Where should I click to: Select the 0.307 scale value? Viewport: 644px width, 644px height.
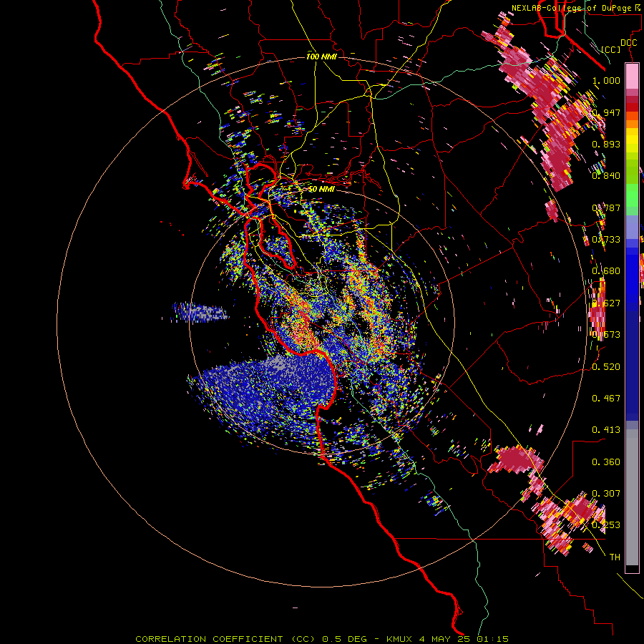pyautogui.click(x=606, y=494)
